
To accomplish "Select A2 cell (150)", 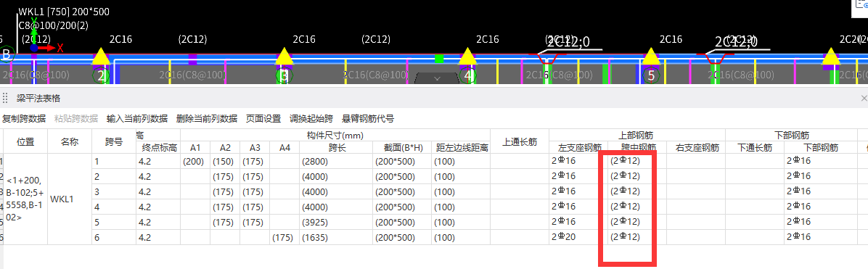I will tap(225, 162).
